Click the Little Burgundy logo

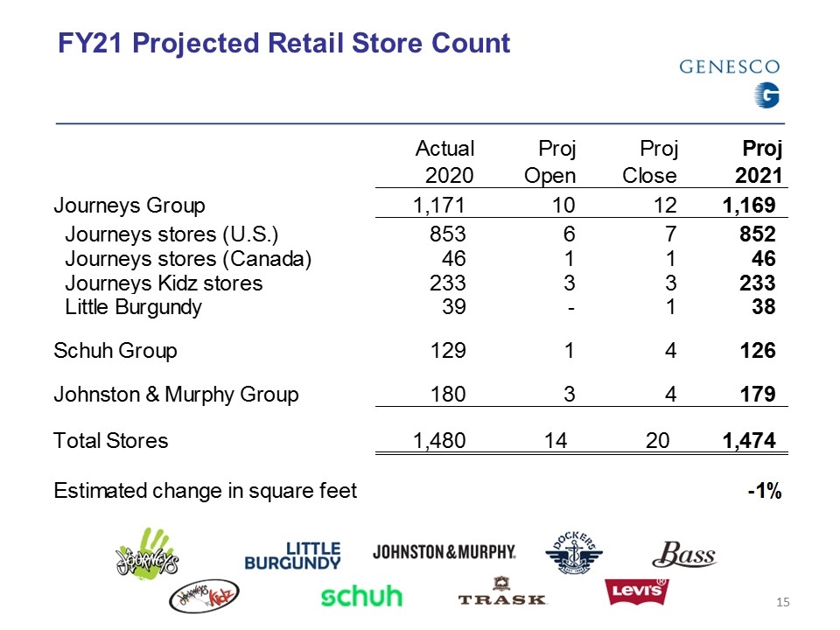point(292,556)
